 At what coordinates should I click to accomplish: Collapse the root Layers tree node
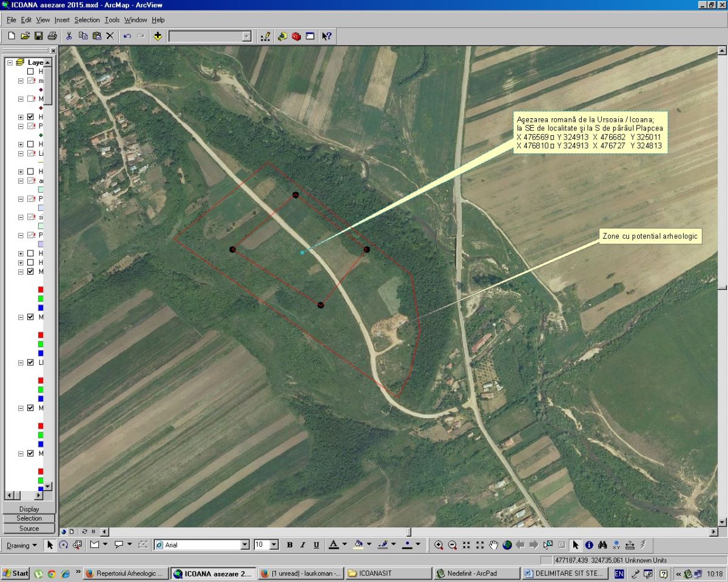pos(10,62)
